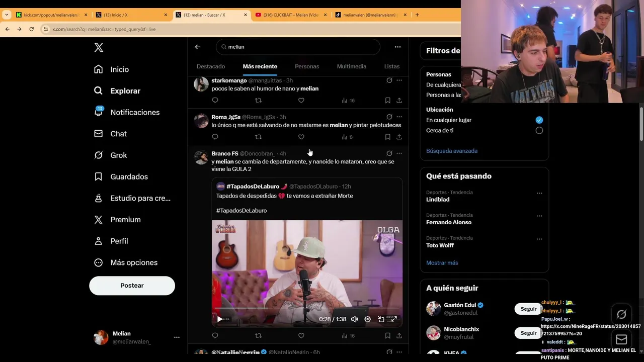Click the Postear button
Viewport: 644px width, 362px height.
coord(132,286)
